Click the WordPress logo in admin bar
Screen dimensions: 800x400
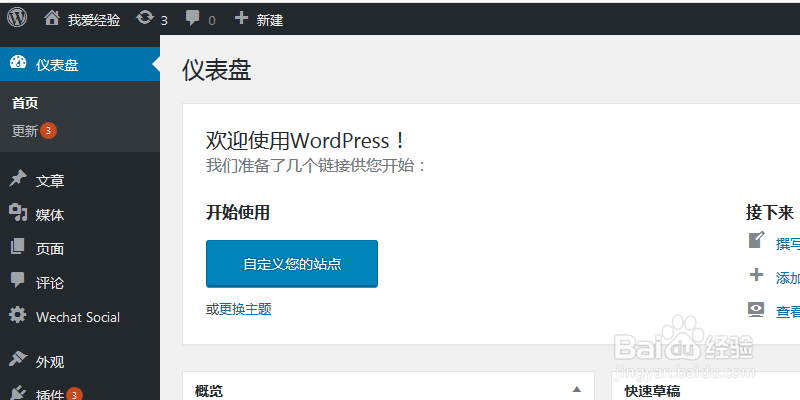click(x=17, y=18)
